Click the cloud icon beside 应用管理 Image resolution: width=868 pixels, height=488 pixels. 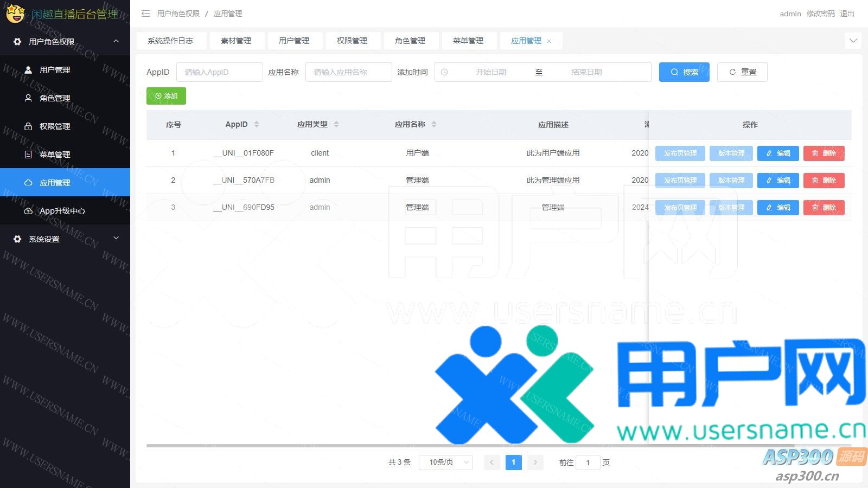28,183
